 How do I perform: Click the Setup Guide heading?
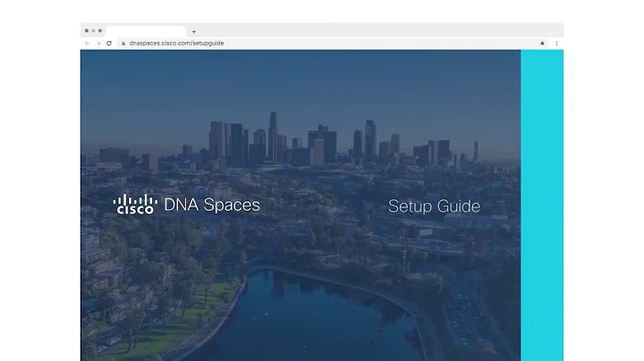[x=434, y=206]
